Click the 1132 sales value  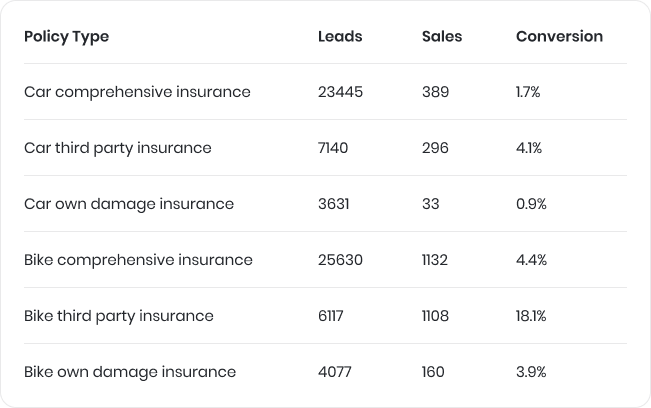435,260
